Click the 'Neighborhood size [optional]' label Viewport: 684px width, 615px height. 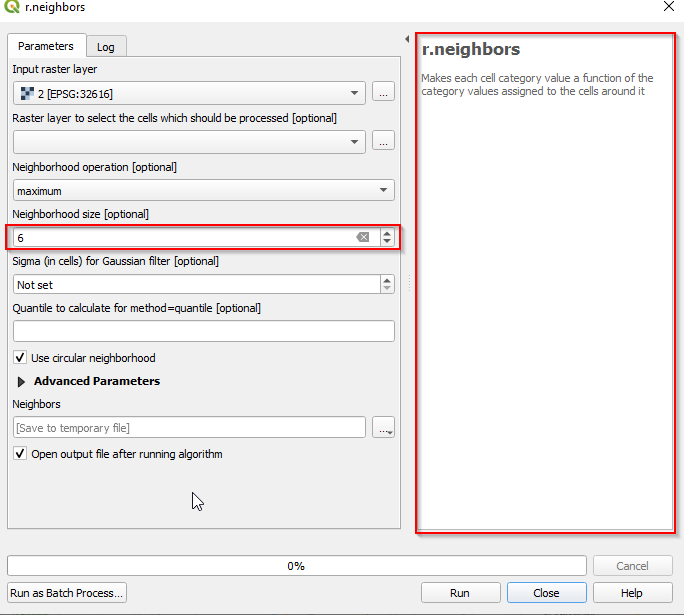pos(81,214)
